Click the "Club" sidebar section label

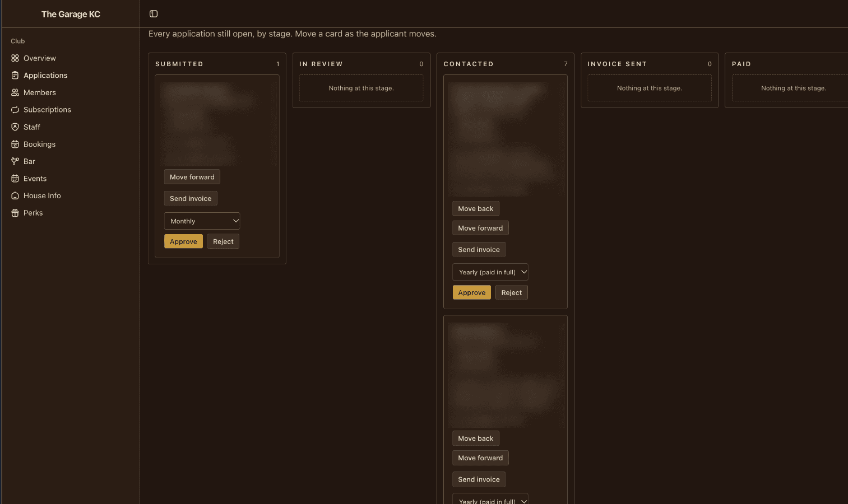(x=18, y=41)
